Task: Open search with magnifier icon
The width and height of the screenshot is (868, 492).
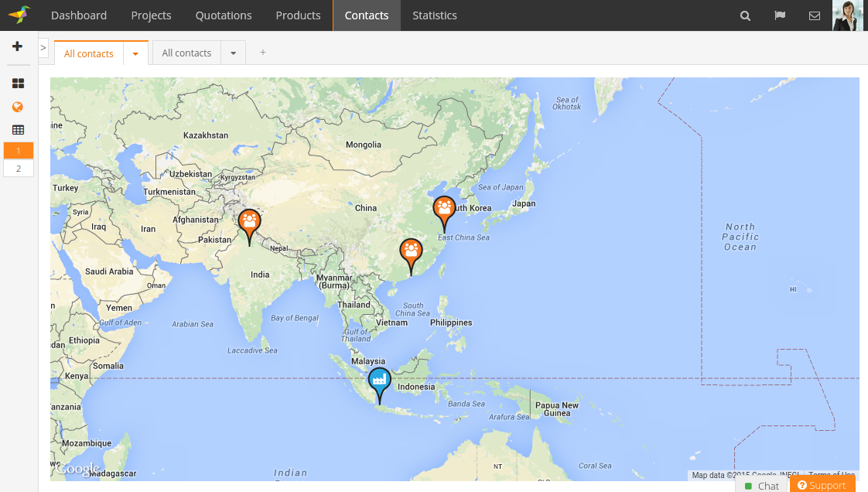Action: pos(745,15)
